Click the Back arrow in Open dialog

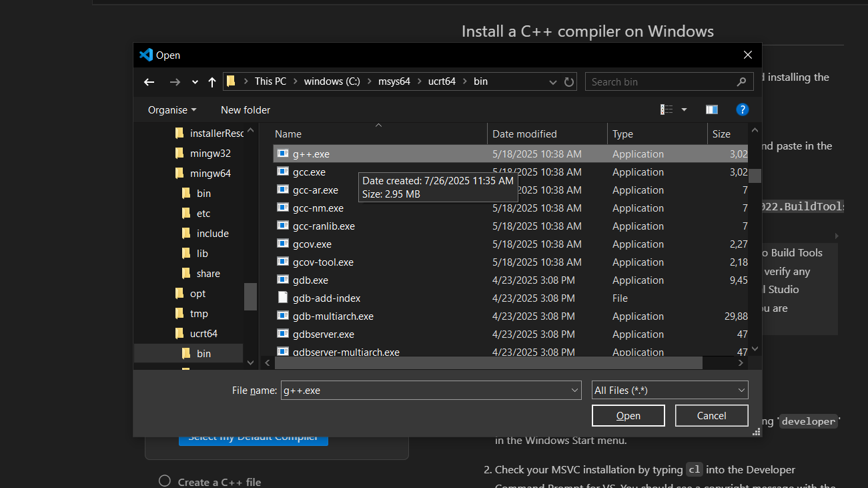(149, 82)
